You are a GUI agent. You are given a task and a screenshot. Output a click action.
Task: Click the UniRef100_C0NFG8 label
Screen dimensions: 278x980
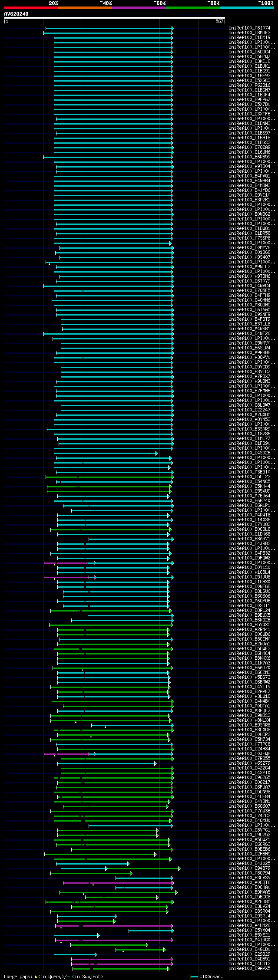[249, 586]
